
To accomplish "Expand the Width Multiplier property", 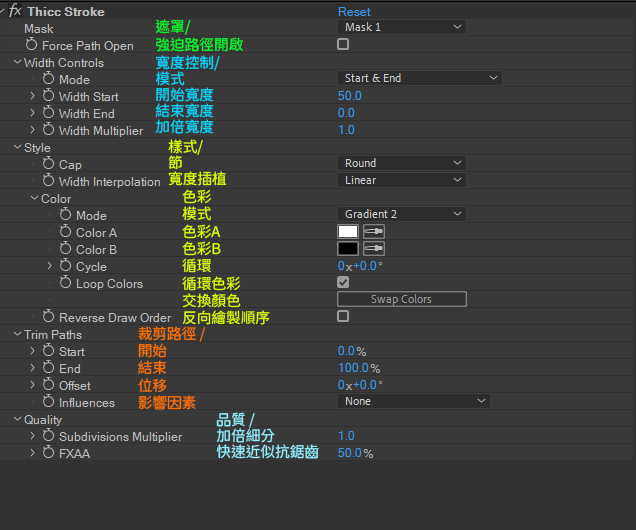I will point(32,130).
